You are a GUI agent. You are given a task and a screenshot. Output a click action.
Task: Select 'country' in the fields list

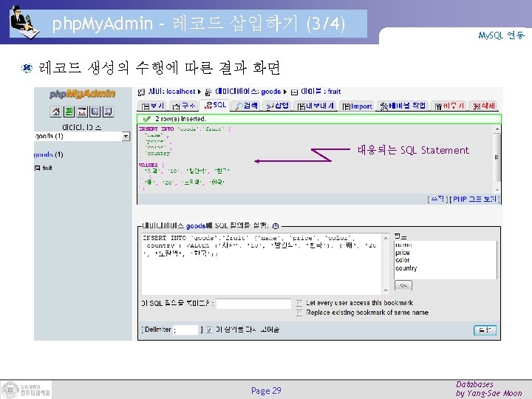(406, 268)
